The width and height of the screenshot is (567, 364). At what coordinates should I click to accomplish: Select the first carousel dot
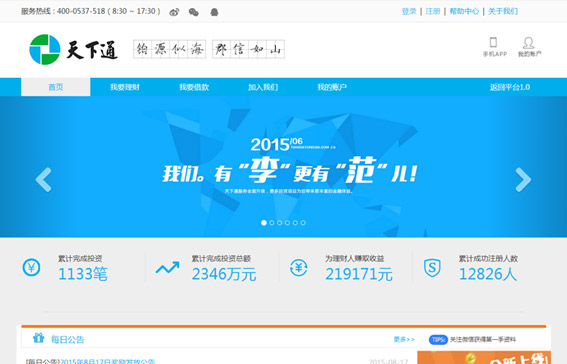click(264, 223)
